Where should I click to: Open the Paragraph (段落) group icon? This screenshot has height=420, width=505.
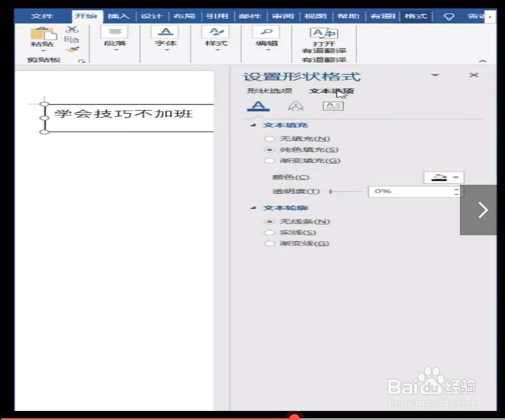pyautogui.click(x=114, y=32)
